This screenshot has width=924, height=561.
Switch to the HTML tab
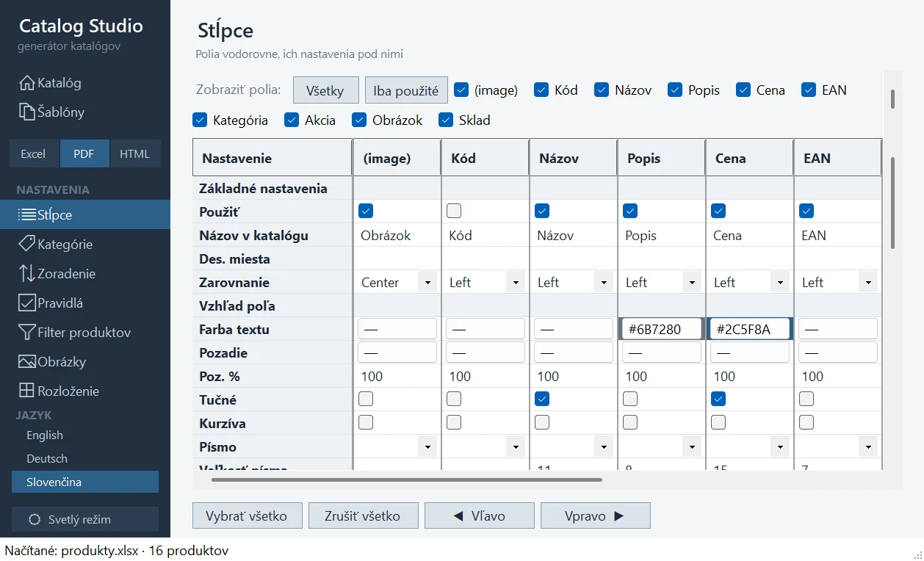pyautogui.click(x=134, y=154)
